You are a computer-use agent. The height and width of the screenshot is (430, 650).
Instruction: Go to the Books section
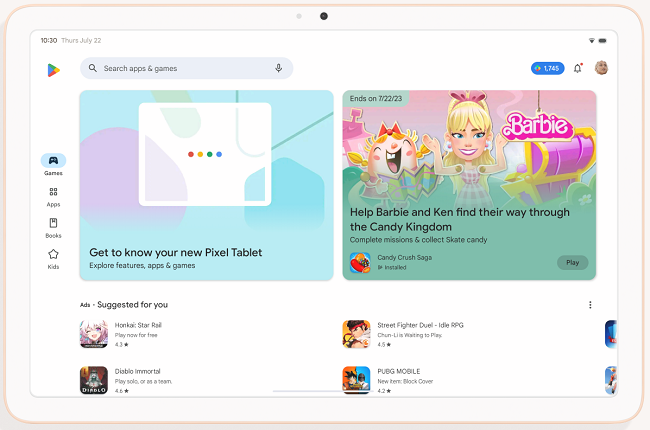53,226
